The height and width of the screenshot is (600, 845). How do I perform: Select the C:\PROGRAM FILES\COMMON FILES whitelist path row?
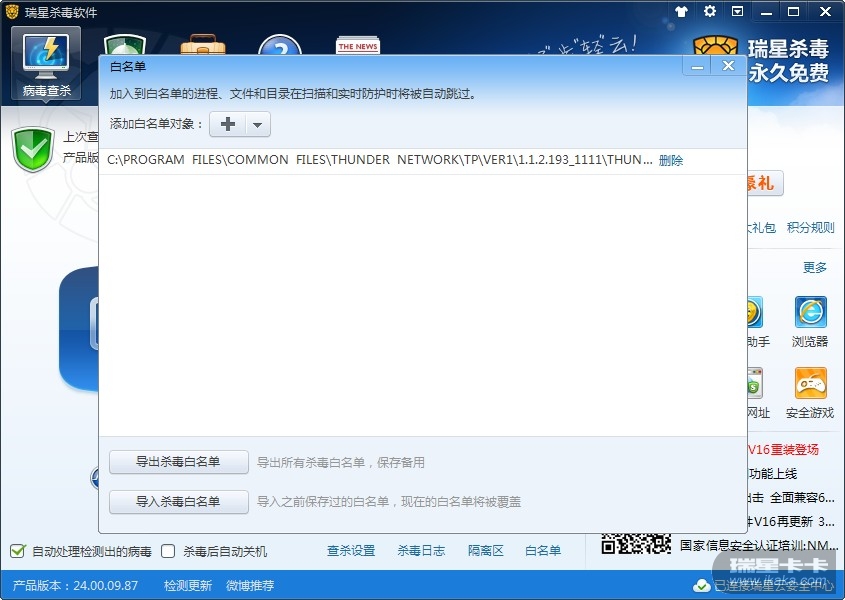pos(423,160)
